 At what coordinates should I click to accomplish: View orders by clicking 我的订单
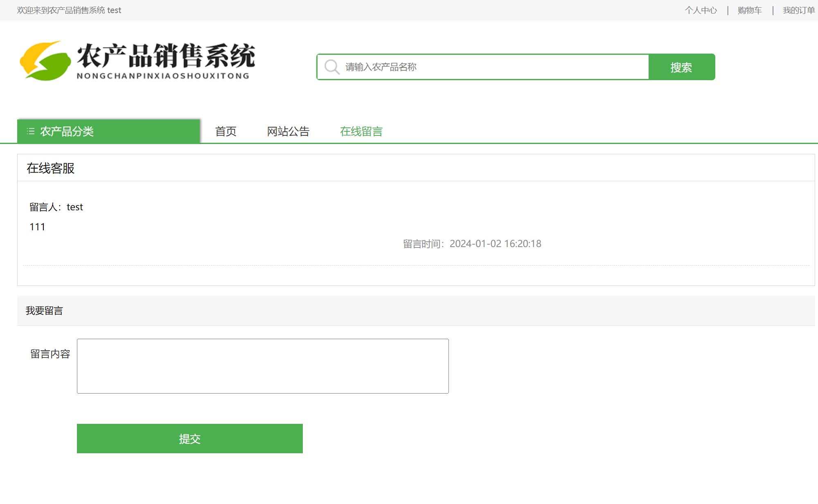798,10
